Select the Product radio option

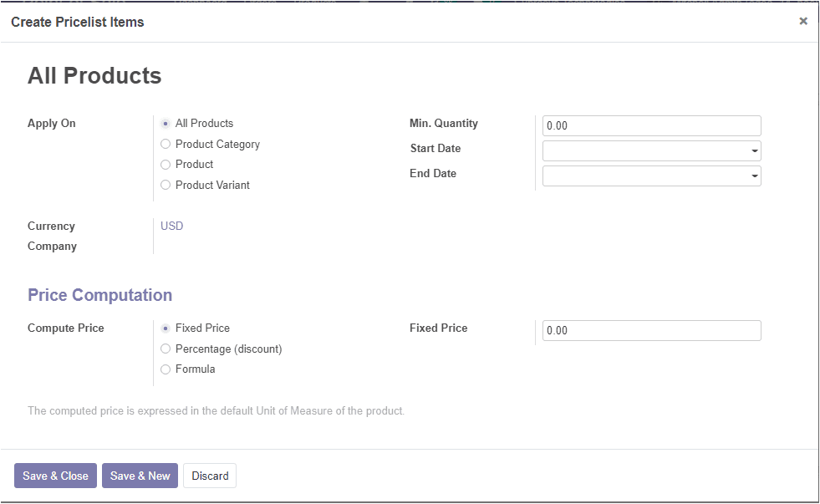click(166, 165)
